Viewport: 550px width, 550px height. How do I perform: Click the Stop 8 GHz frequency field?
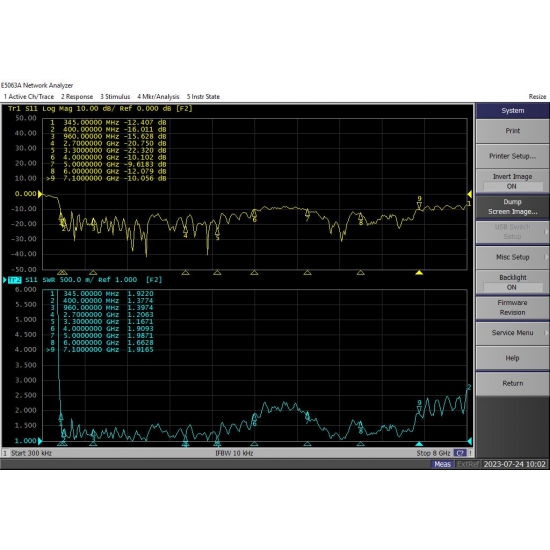pyautogui.click(x=433, y=453)
